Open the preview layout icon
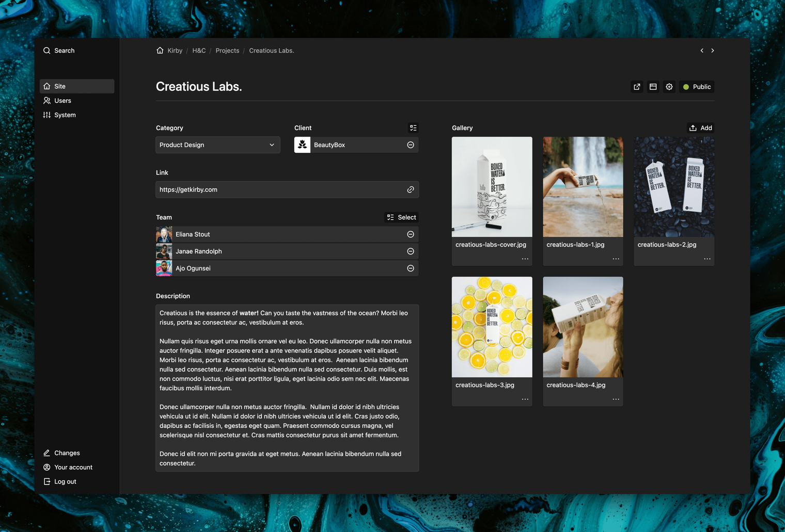785x532 pixels. [x=653, y=87]
